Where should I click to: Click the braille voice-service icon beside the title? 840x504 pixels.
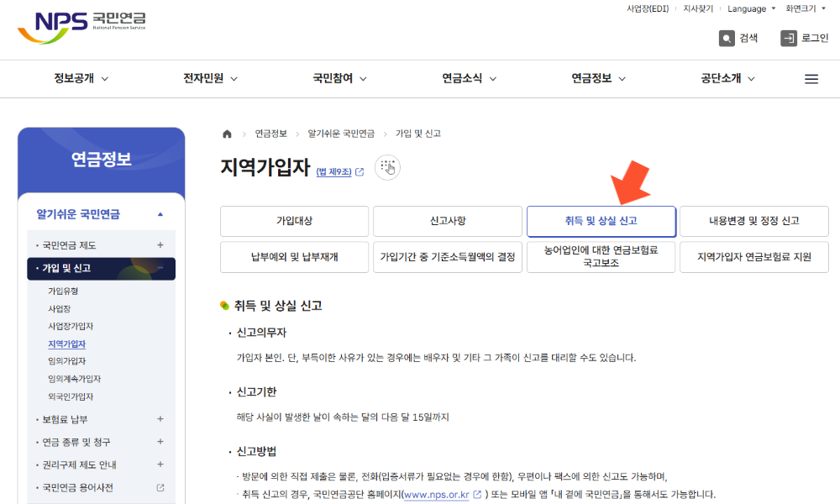[x=387, y=167]
